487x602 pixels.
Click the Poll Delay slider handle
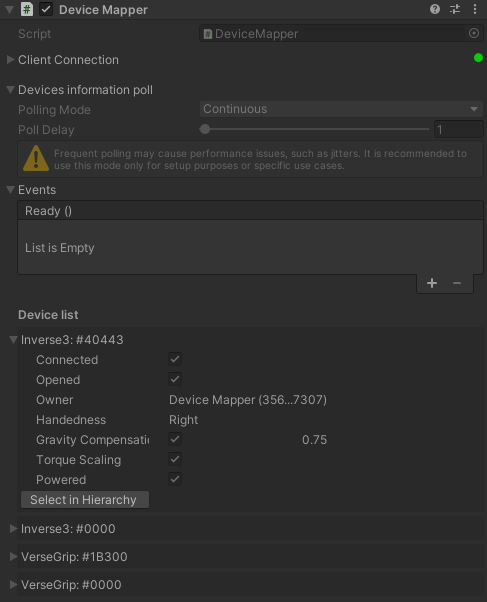205,129
